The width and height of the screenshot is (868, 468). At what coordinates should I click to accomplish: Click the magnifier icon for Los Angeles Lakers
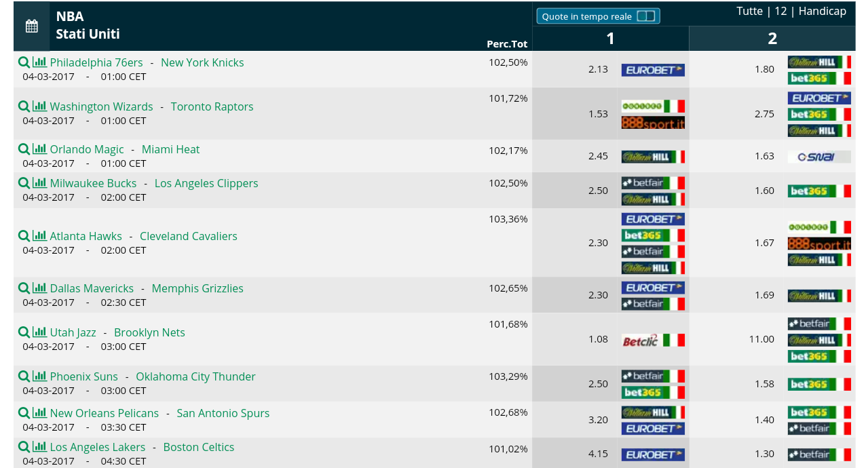pos(24,447)
